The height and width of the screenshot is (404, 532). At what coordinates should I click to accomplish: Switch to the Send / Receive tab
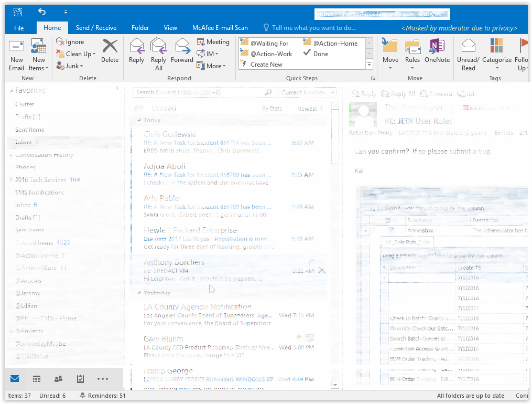tap(96, 28)
